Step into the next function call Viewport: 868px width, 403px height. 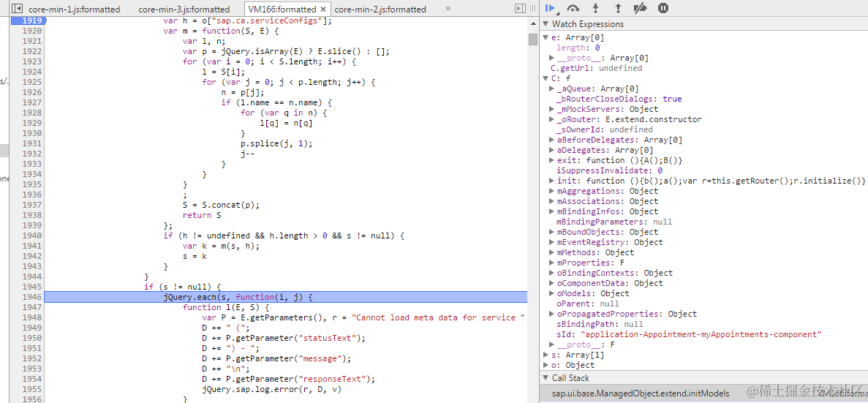pos(596,8)
